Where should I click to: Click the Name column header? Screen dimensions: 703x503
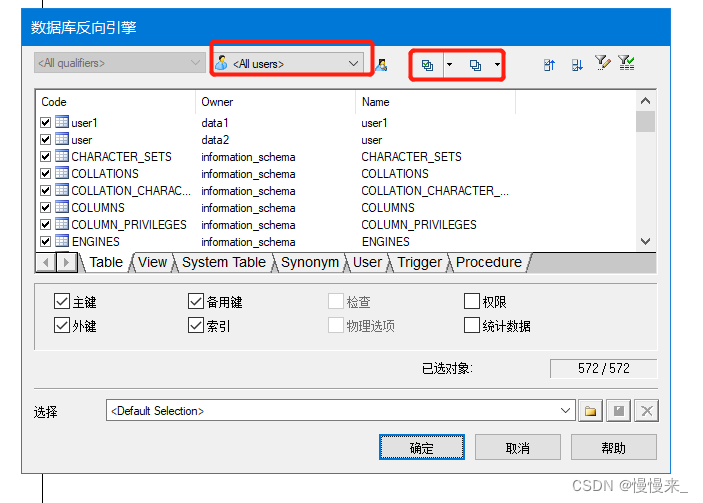[435, 102]
